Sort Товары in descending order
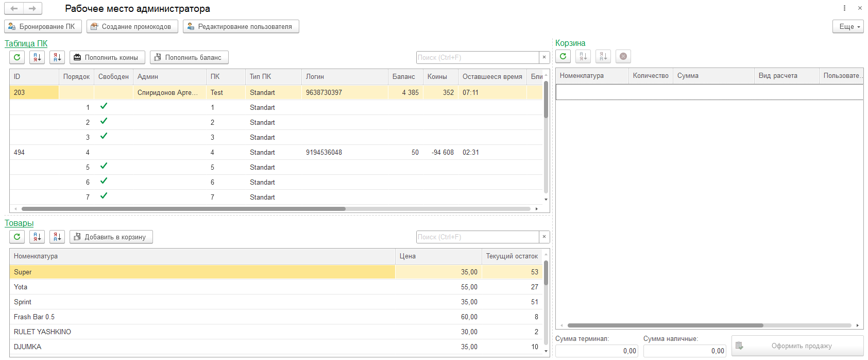Screen dimensions: 868x360 pyautogui.click(x=57, y=237)
